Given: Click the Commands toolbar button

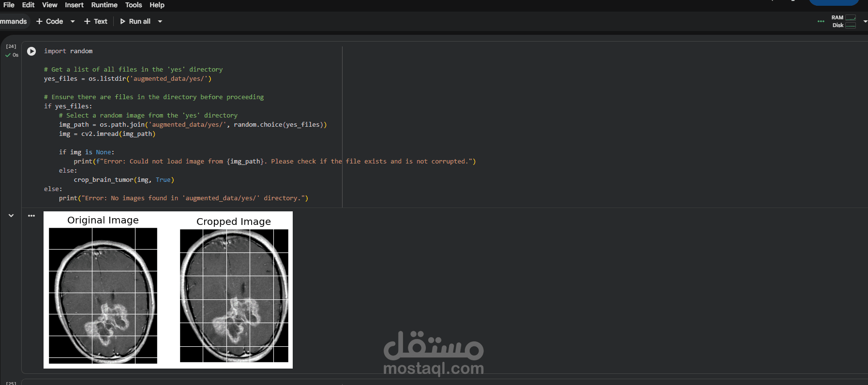Looking at the screenshot, I should click(x=14, y=21).
